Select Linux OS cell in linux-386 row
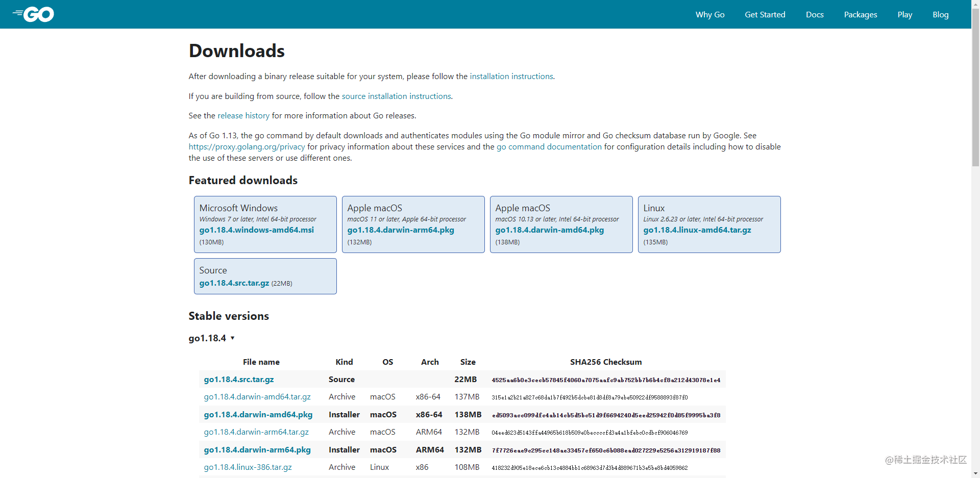The height and width of the screenshot is (478, 980). (379, 467)
